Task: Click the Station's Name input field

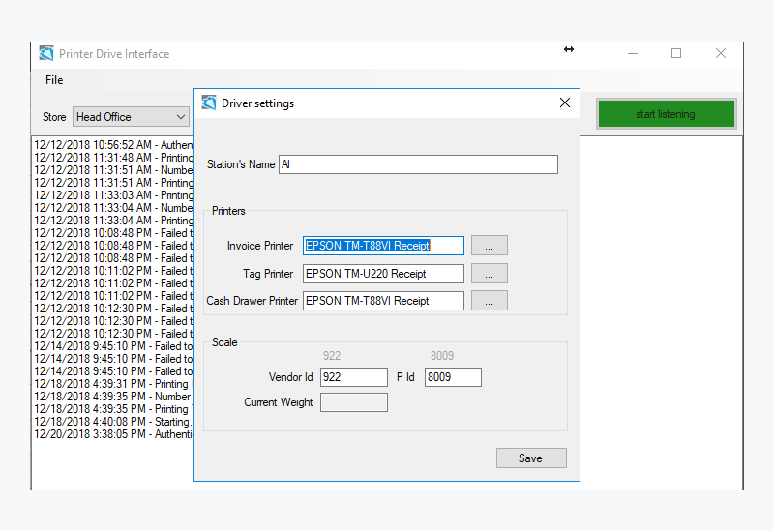Action: pyautogui.click(x=418, y=164)
